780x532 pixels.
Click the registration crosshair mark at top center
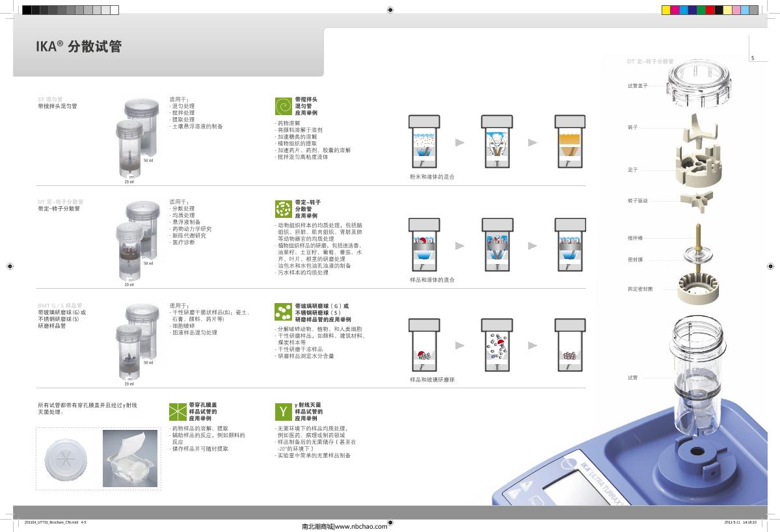tap(389, 10)
